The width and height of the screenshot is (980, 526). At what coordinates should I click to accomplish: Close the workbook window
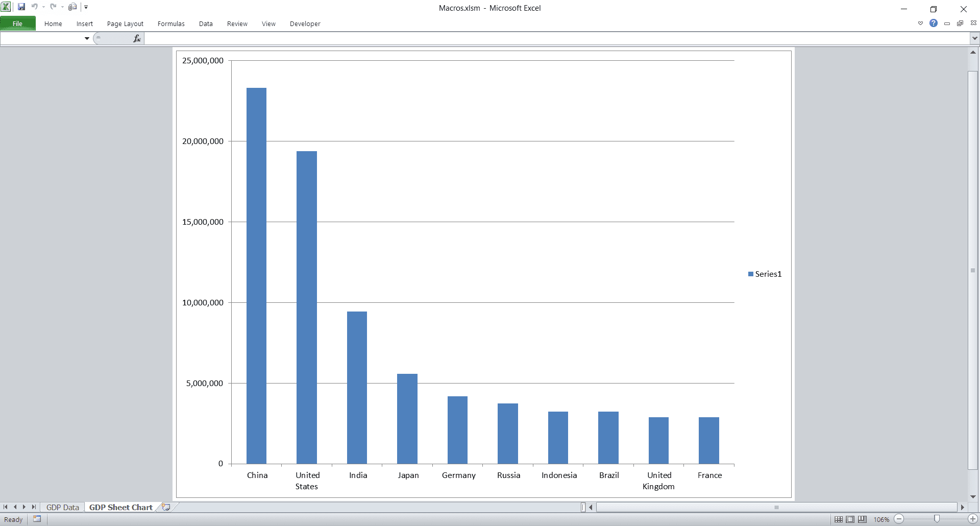pyautogui.click(x=973, y=23)
